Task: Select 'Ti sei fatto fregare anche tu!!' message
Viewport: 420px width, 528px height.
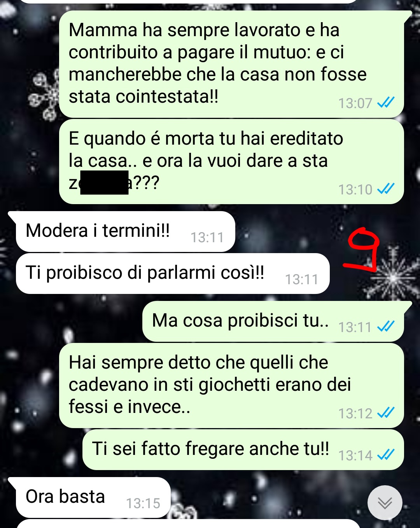Action: (x=243, y=449)
